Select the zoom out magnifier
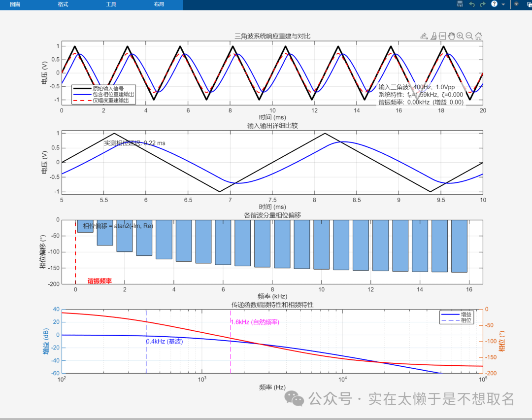The height and width of the screenshot is (420, 532). (x=469, y=36)
